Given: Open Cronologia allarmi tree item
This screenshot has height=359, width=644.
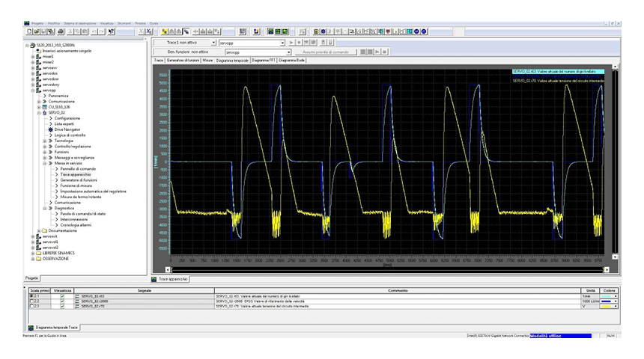Looking at the screenshot, I should click(x=76, y=225).
